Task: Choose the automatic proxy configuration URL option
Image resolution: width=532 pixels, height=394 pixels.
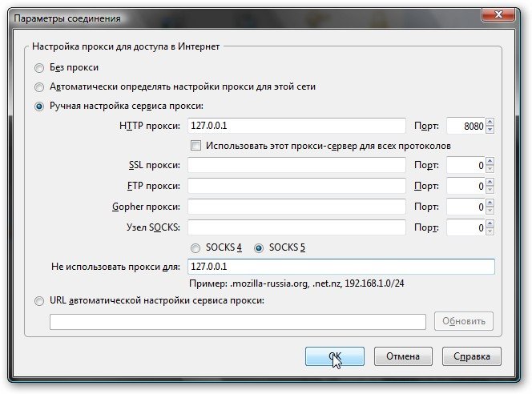Action: click(39, 301)
